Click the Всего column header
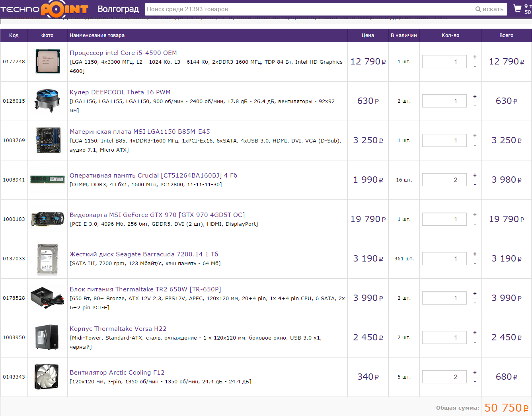Screen dimensions: 532x416 tap(506, 35)
